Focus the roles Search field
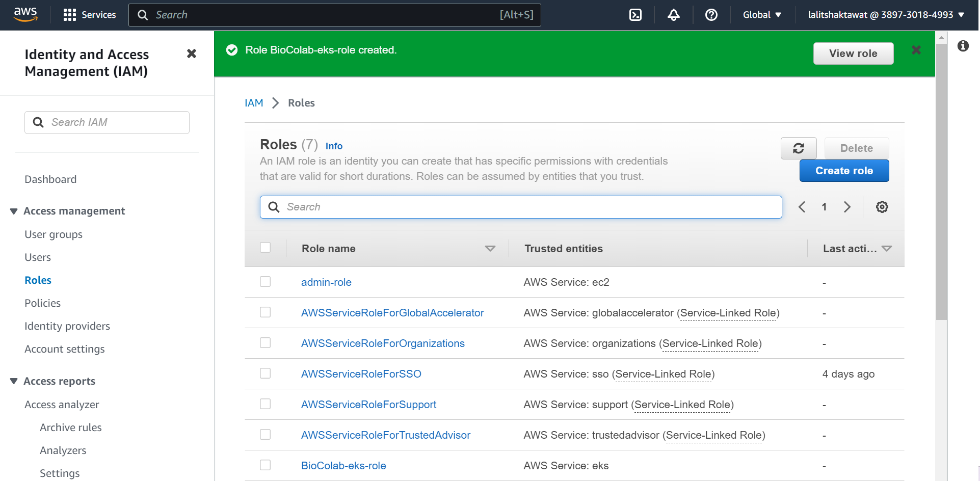Screen dimensions: 980x481 click(521, 207)
